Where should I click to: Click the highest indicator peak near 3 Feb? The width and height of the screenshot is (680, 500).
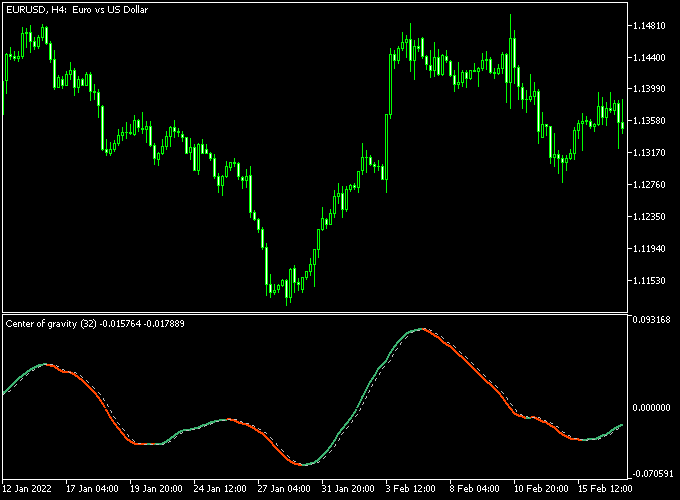pyautogui.click(x=423, y=329)
